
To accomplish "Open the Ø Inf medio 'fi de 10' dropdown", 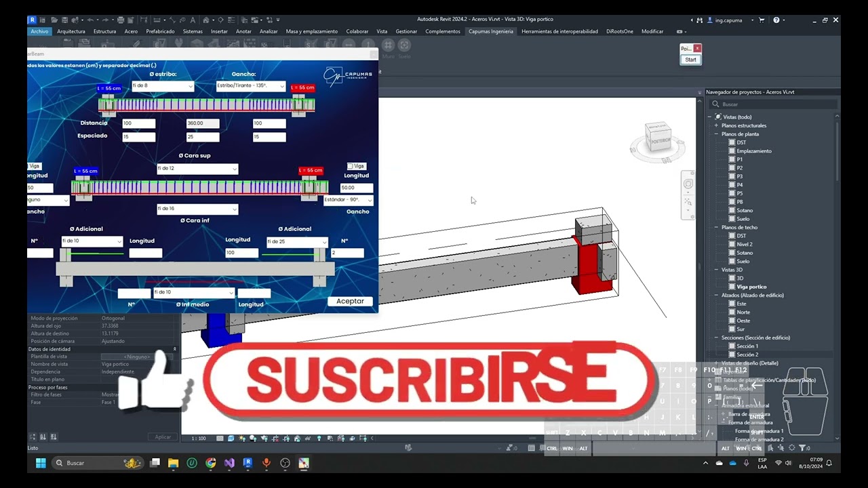I will (194, 292).
